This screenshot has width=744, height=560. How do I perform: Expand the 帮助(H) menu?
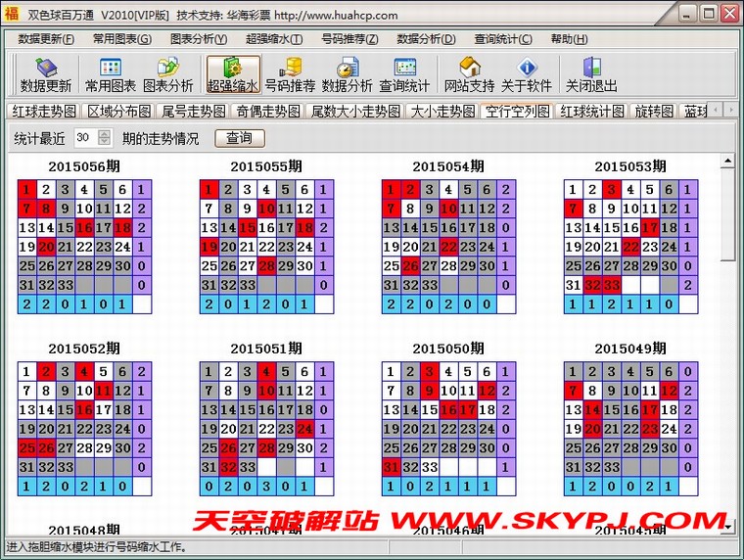(568, 39)
